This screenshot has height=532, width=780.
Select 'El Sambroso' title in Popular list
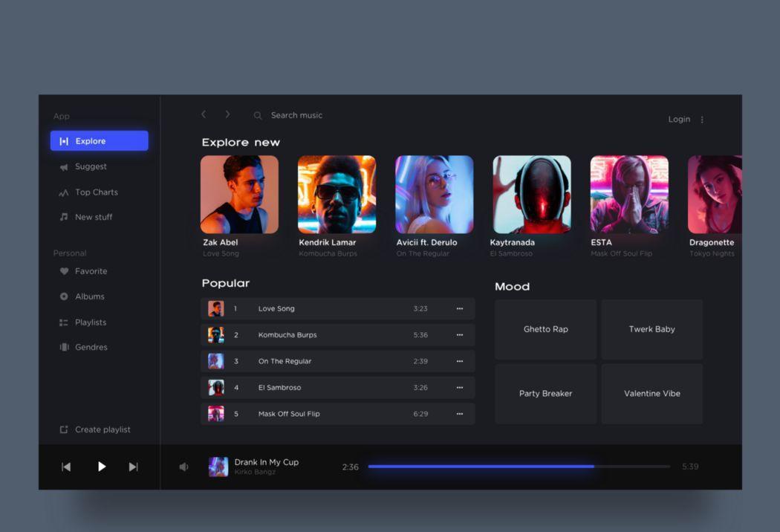pos(279,388)
